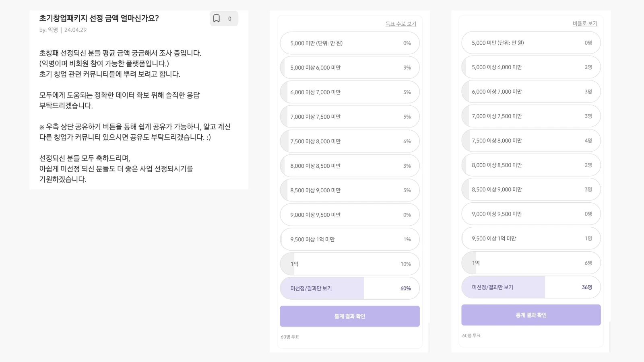Click the bookmark icon beside the post title
The width and height of the screenshot is (644, 362).
point(217,19)
